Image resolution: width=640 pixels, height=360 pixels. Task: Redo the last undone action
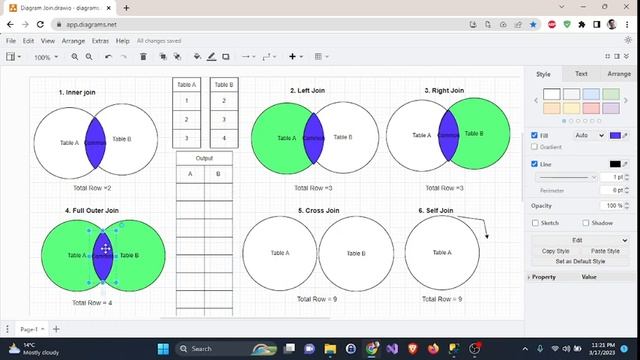tap(124, 57)
